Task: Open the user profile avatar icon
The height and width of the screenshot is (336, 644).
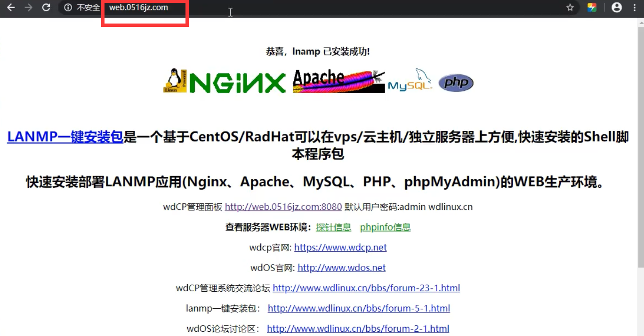Action: [x=616, y=8]
